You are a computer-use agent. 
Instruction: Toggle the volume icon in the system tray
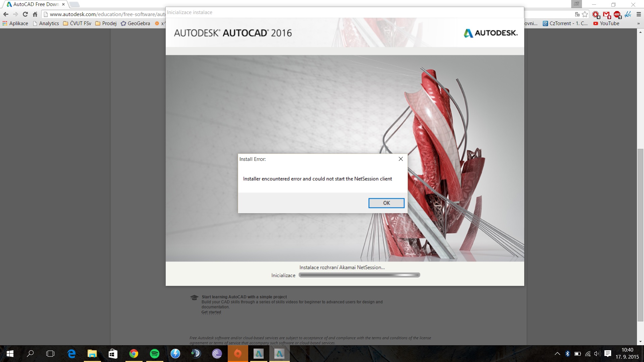(597, 354)
